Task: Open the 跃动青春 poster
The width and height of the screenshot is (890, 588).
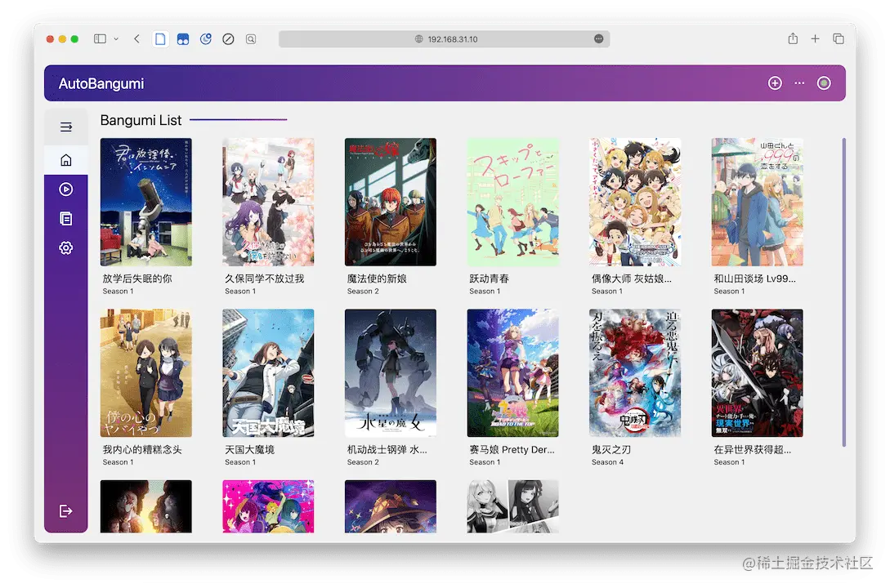Action: 512,202
